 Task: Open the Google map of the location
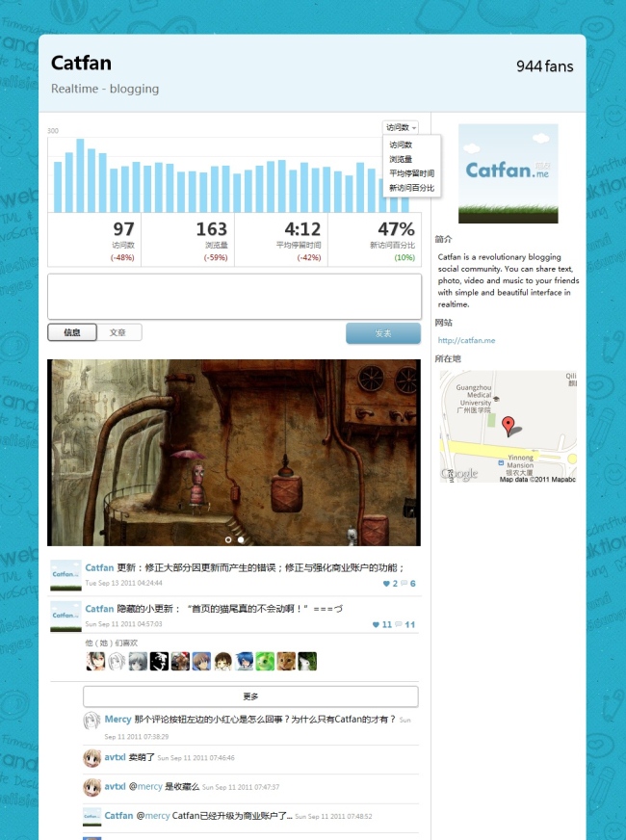pyautogui.click(x=509, y=427)
